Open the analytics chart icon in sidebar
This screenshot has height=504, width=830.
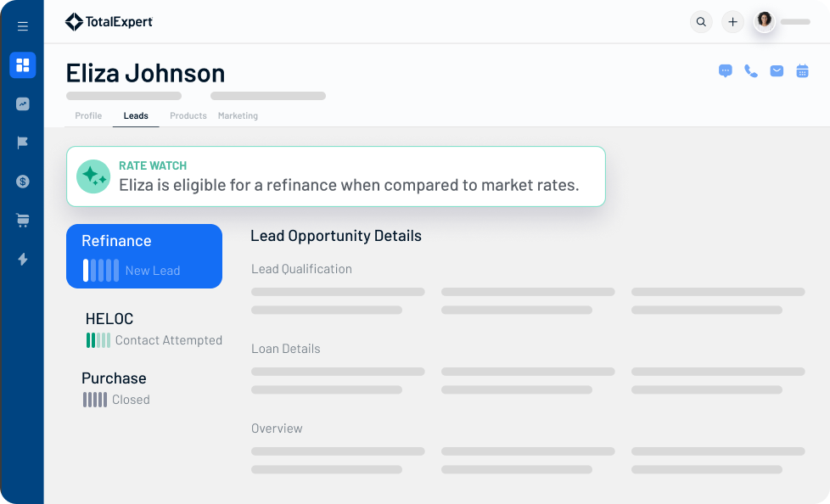point(22,104)
